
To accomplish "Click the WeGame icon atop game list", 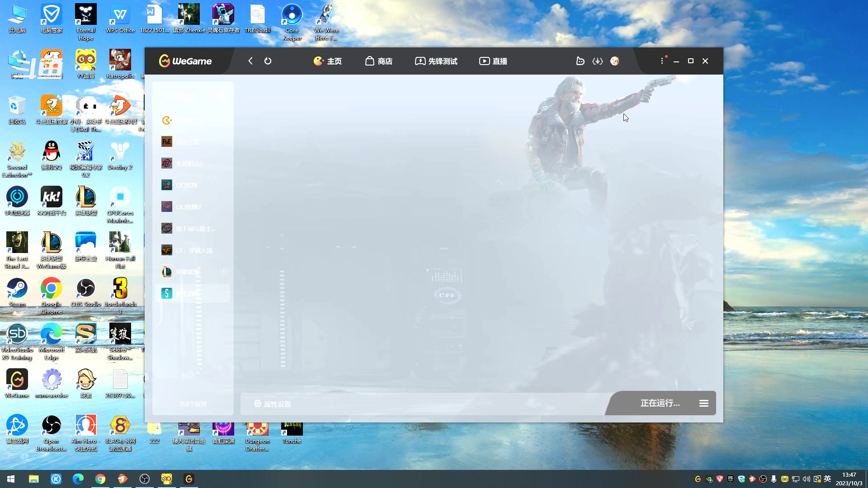I will click(167, 120).
